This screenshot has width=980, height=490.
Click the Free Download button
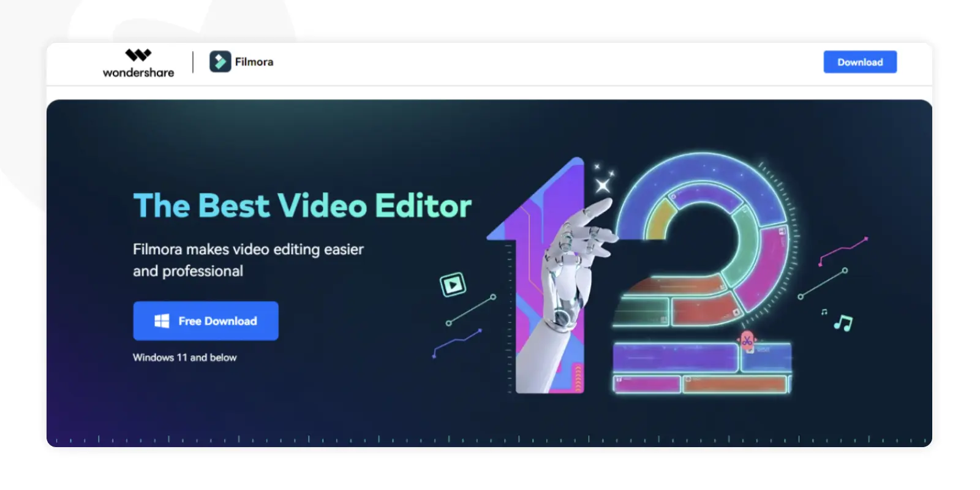click(206, 321)
